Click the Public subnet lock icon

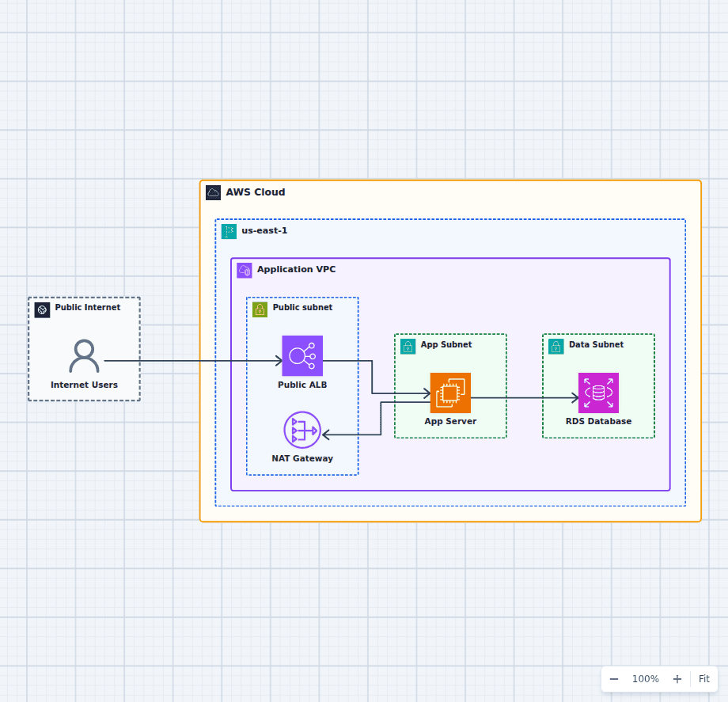click(x=260, y=309)
